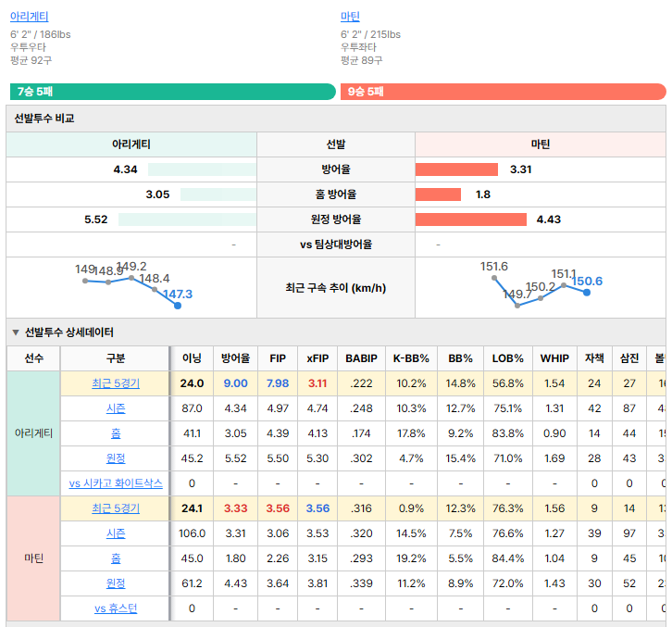Click the 84.4% LOB% cell

pyautogui.click(x=508, y=558)
